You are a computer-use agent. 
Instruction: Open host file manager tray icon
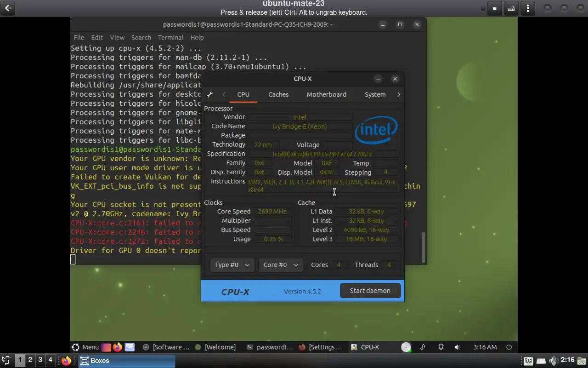pos(582,361)
